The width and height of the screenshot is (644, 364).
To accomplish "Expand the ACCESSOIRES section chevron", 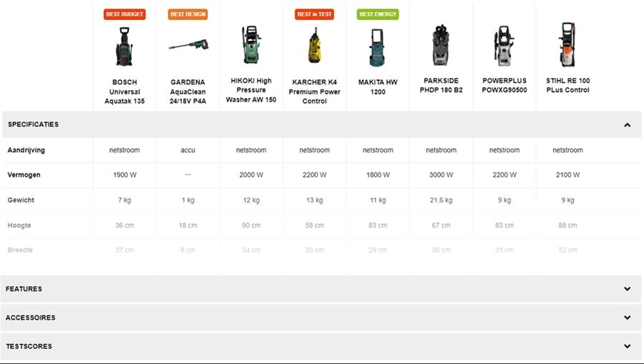I will [x=627, y=318].
